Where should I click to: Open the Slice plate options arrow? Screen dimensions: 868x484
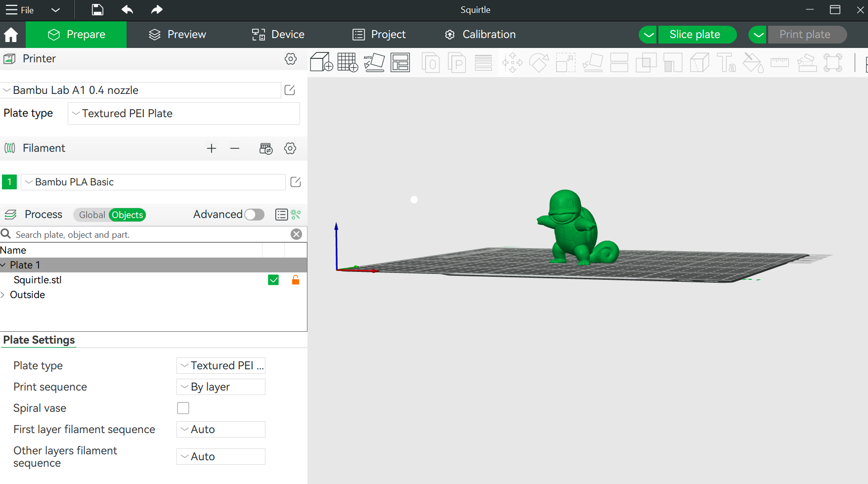648,35
